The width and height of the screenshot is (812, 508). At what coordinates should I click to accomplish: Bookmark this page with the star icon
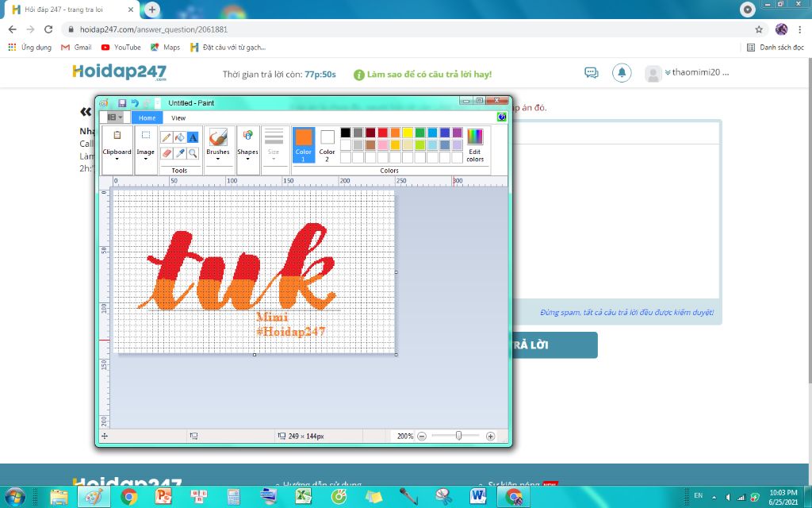[x=759, y=29]
